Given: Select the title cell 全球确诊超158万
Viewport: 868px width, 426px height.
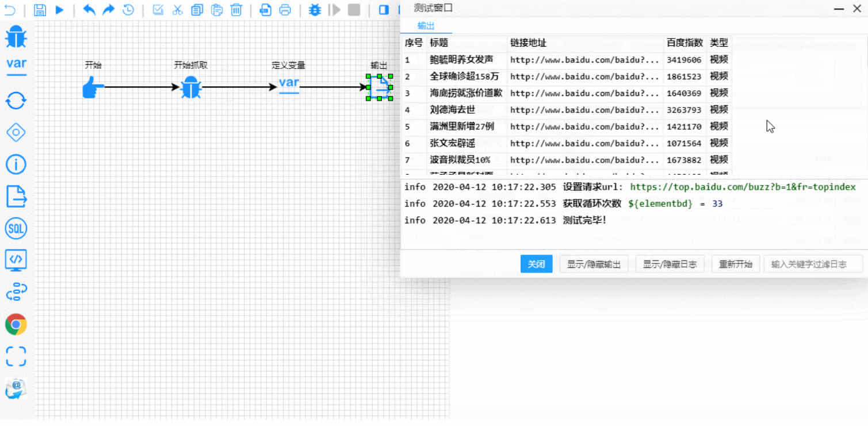Looking at the screenshot, I should point(464,76).
